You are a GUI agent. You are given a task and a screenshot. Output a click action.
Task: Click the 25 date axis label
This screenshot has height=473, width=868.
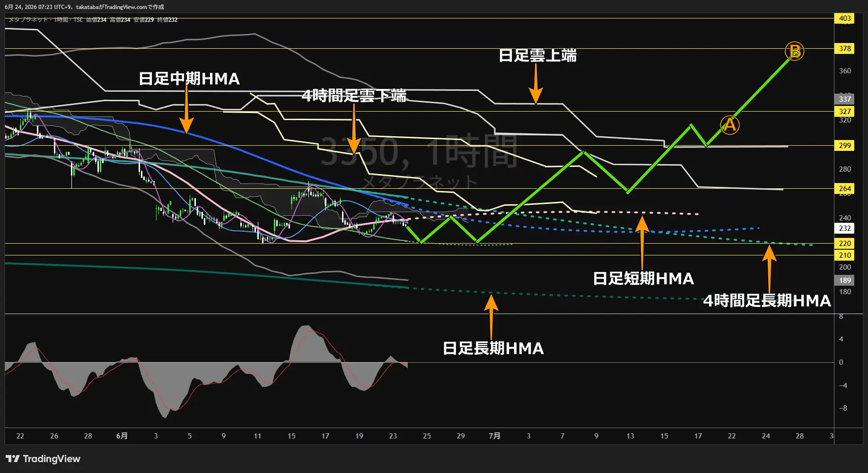[427, 436]
